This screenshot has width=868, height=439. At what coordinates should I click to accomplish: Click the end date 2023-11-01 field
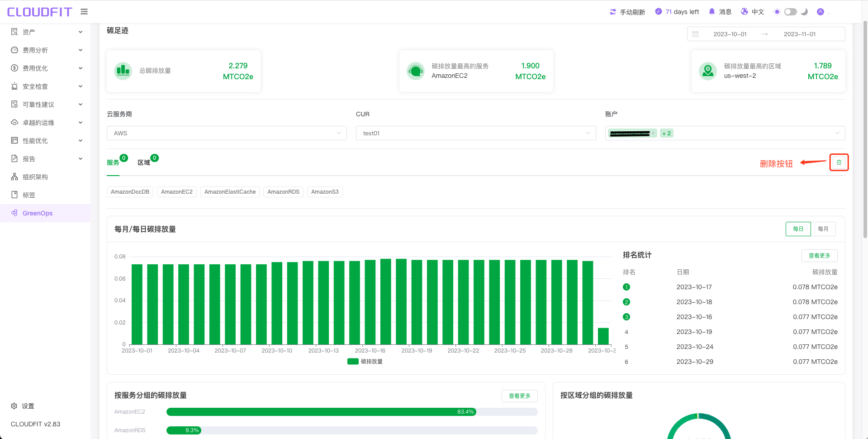click(x=800, y=34)
